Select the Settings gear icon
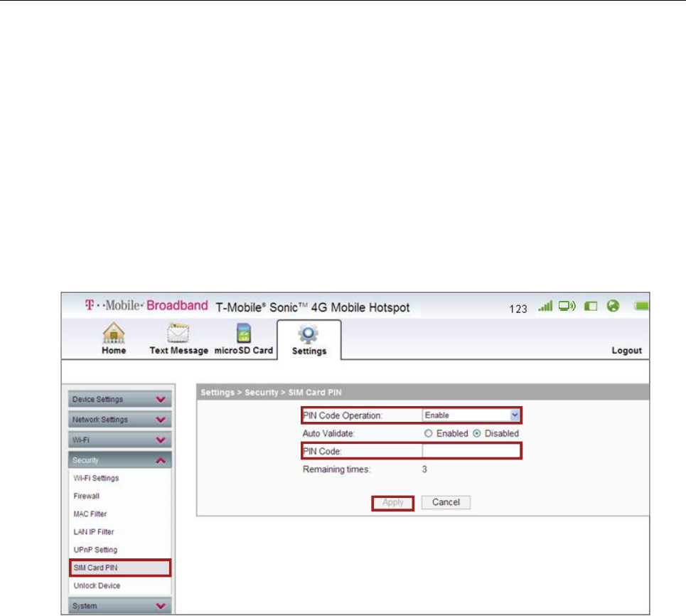 tap(309, 334)
